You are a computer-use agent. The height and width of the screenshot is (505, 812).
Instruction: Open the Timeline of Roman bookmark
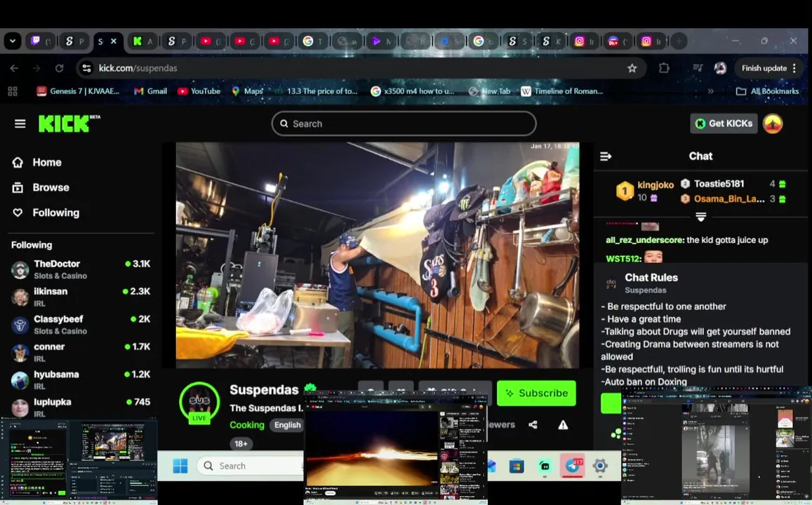point(562,91)
